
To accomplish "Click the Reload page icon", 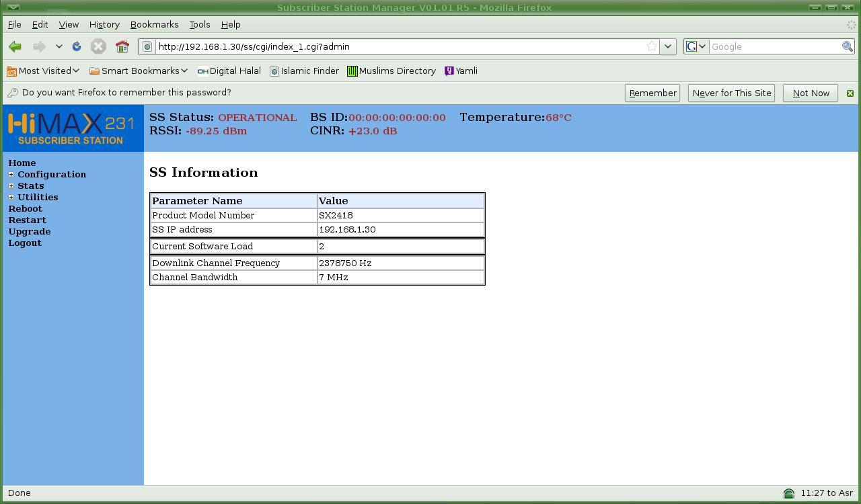I will [77, 46].
